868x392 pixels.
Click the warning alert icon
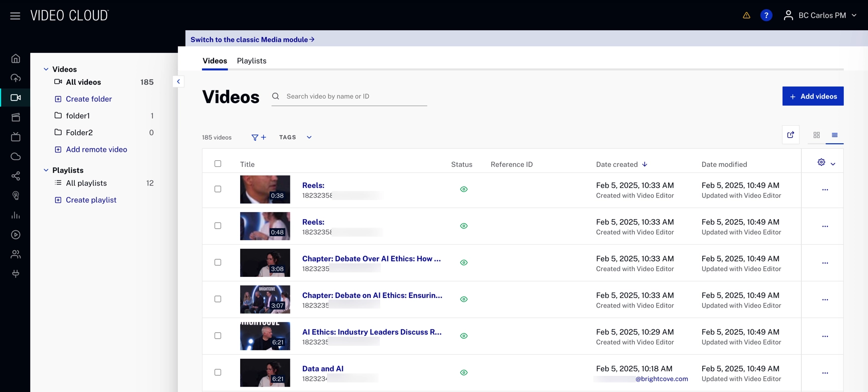[746, 15]
